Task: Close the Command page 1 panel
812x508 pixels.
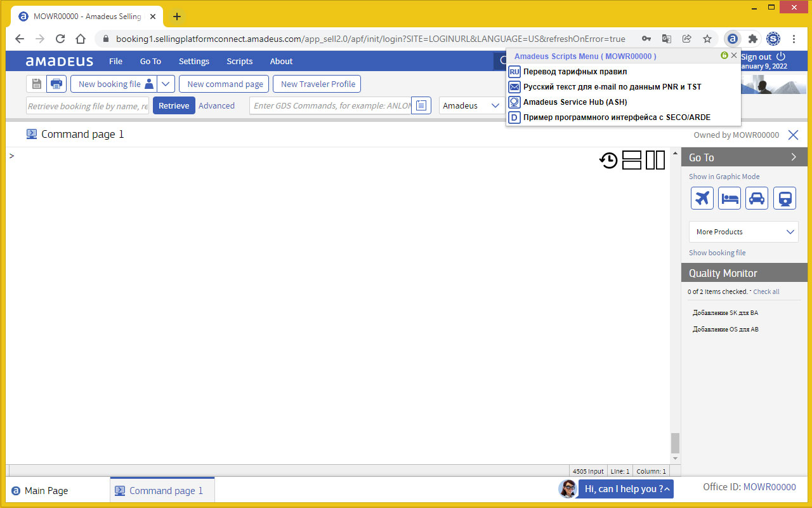Action: [793, 135]
